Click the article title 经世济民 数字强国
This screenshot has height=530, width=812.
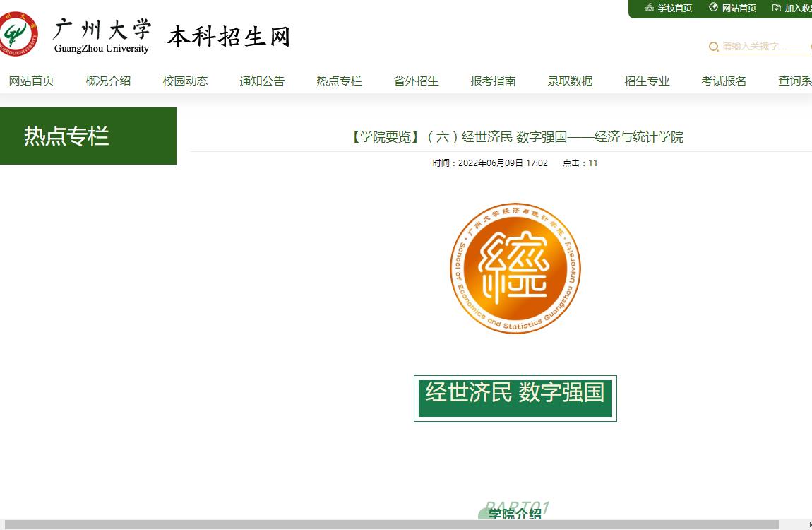click(516, 137)
